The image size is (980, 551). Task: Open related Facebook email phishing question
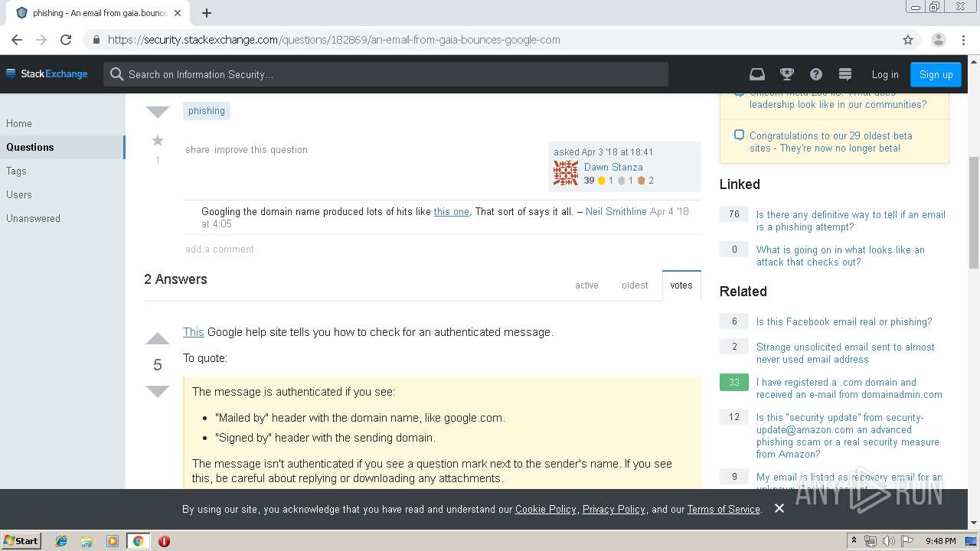(x=844, y=321)
